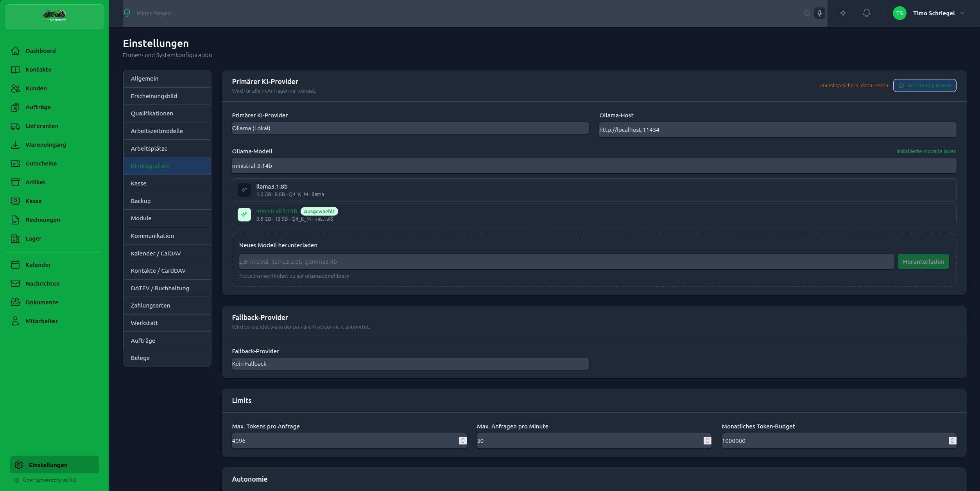This screenshot has height=491, width=980.
Task: Click the Installierte Modelle laden link
Action: click(x=926, y=151)
